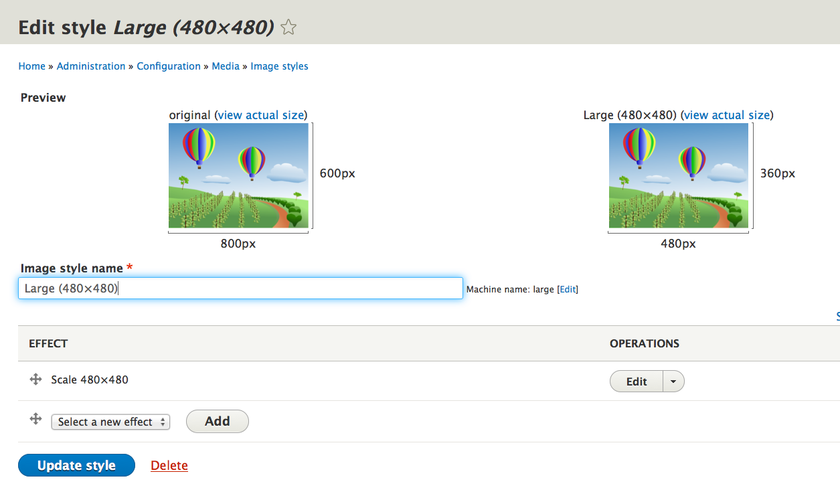Image resolution: width=840 pixels, height=504 pixels.
Task: Open the Media breadcrumb link
Action: click(x=226, y=66)
